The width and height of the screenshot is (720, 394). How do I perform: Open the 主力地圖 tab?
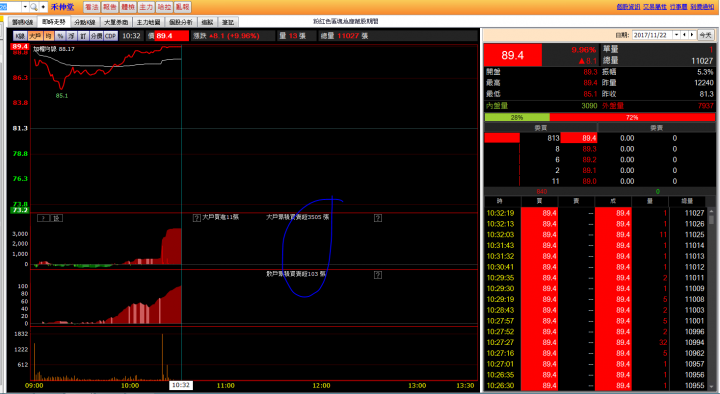[148, 22]
